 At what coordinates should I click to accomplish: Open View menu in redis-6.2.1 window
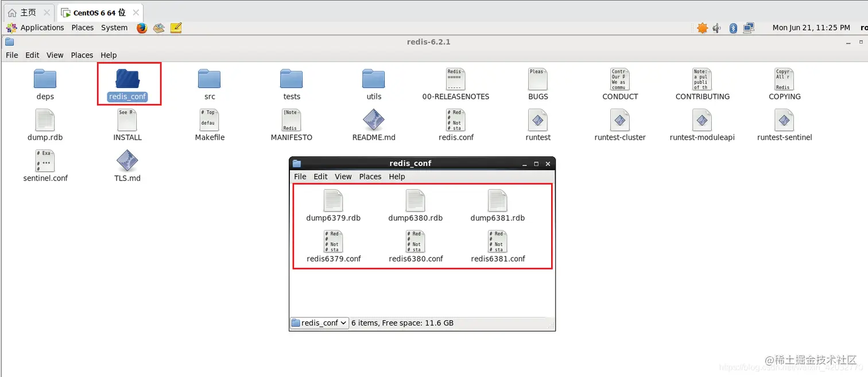pos(55,55)
